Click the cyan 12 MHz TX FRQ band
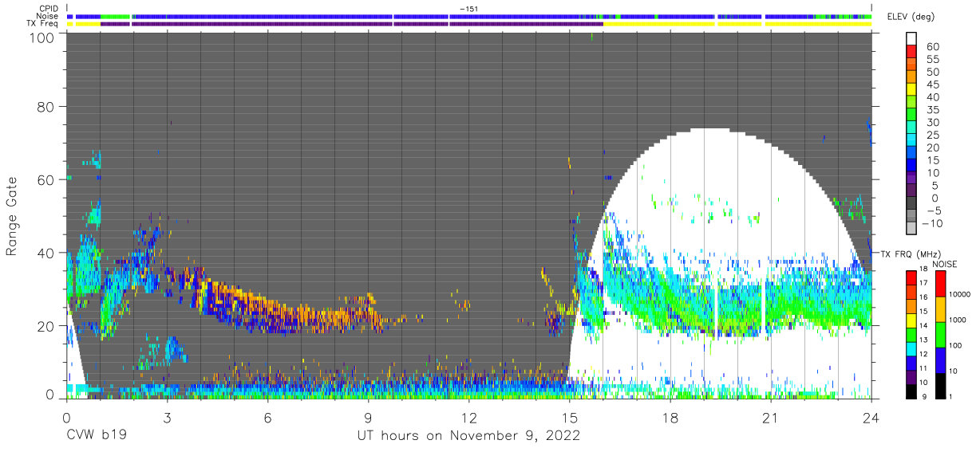The width and height of the screenshot is (980, 452). [911, 349]
